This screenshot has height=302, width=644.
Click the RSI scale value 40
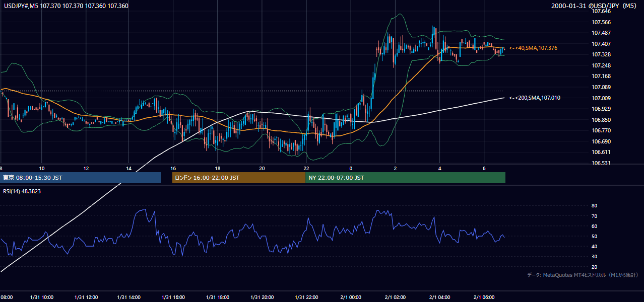(594, 246)
